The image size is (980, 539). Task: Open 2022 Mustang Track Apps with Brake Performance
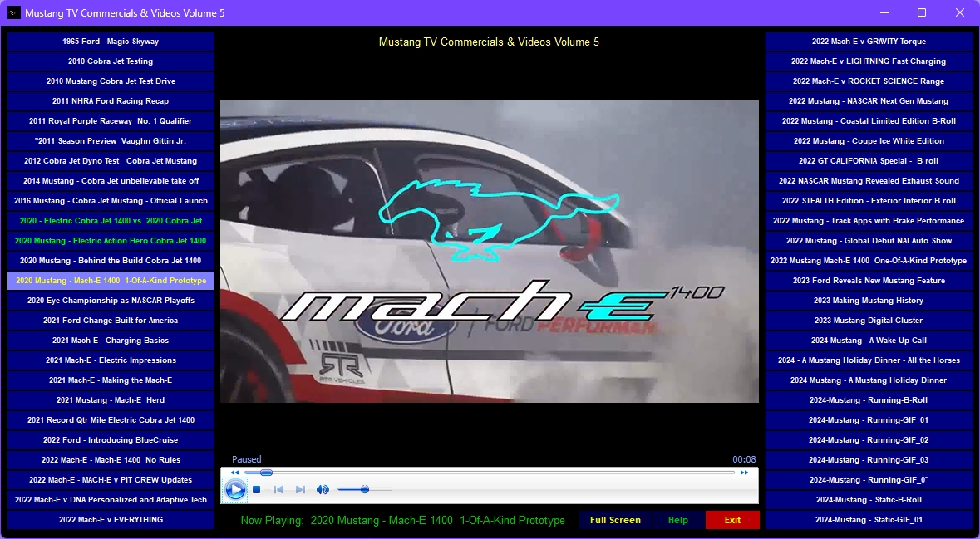pyautogui.click(x=869, y=221)
